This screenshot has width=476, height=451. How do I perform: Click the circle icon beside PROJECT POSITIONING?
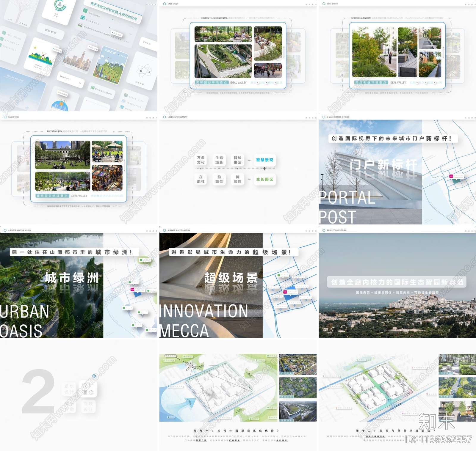coord(324,230)
